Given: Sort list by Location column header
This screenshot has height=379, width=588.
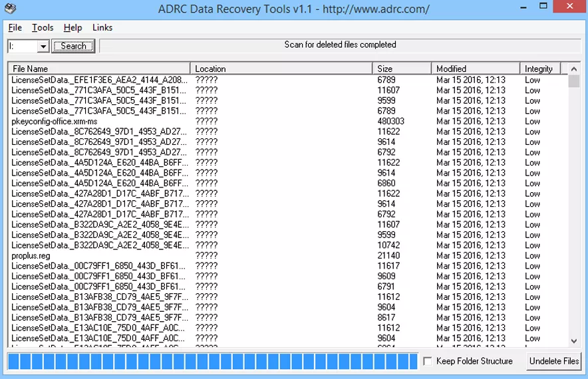Looking at the screenshot, I should [281, 68].
